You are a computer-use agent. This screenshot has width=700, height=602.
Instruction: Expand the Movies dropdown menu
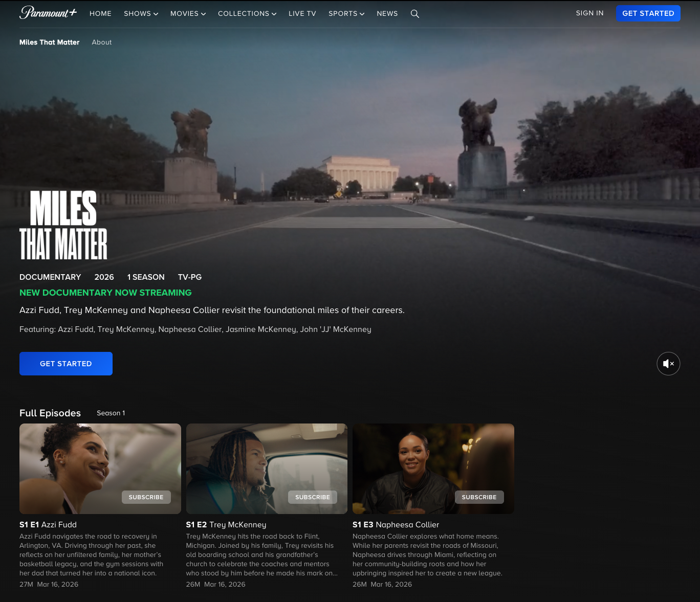coord(188,14)
